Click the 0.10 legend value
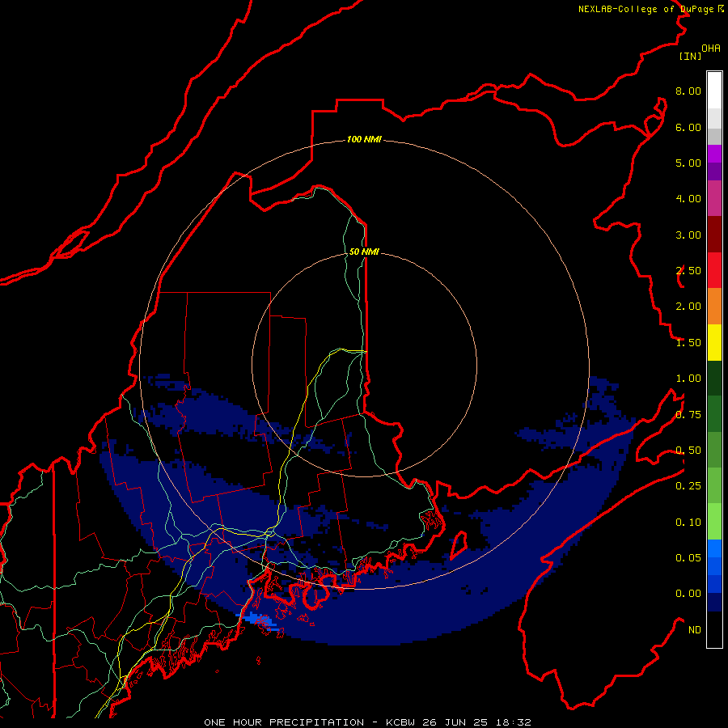 [x=688, y=523]
